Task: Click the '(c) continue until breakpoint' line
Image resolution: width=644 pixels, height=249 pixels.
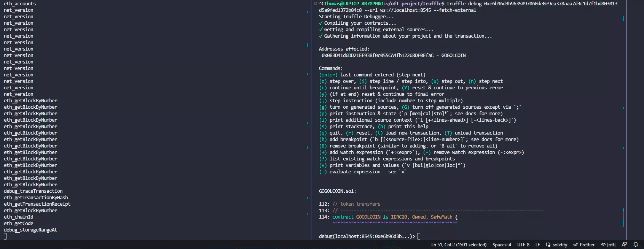Action: (411, 88)
